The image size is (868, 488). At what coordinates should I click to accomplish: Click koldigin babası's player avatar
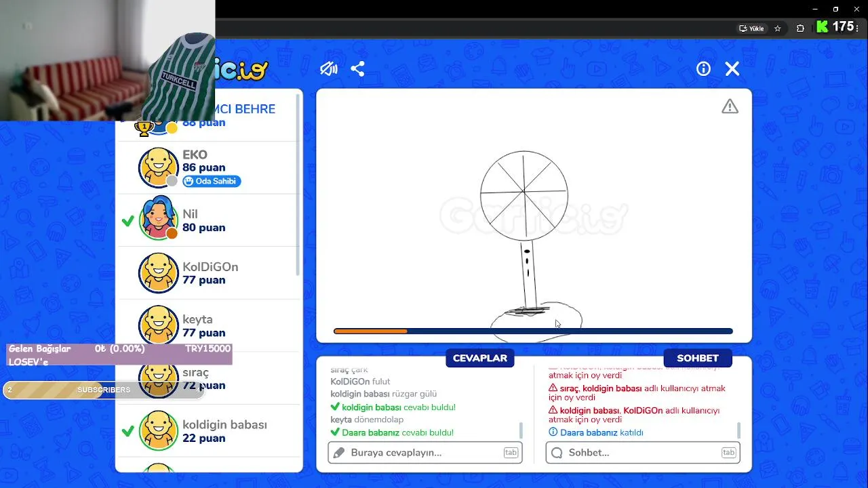click(158, 431)
